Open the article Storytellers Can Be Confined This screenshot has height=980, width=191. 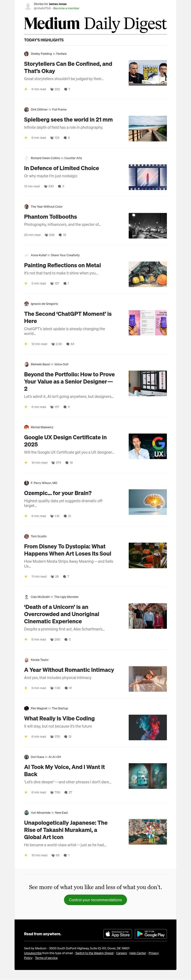coord(68,67)
